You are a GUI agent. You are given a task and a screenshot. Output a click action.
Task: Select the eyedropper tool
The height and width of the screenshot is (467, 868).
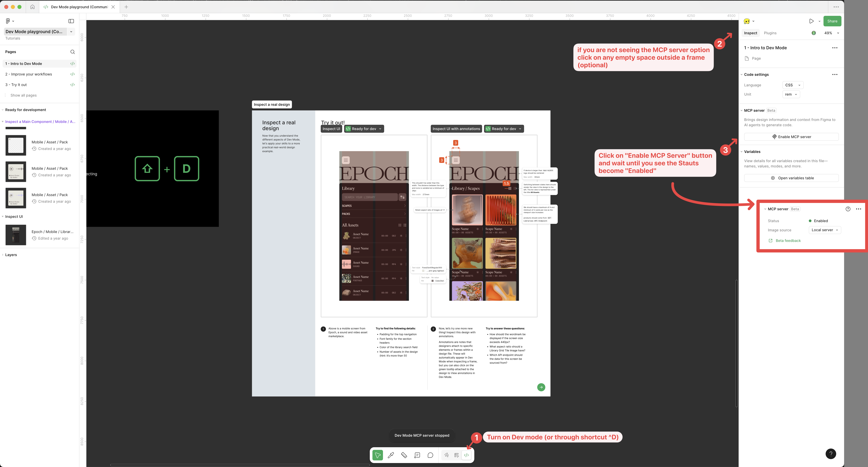point(391,455)
